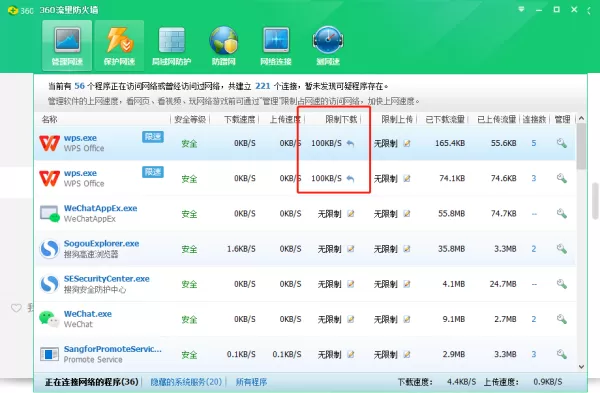The height and width of the screenshot is (393, 600).
Task: Edit download limit for SangforPromoteService
Action: tap(351, 355)
